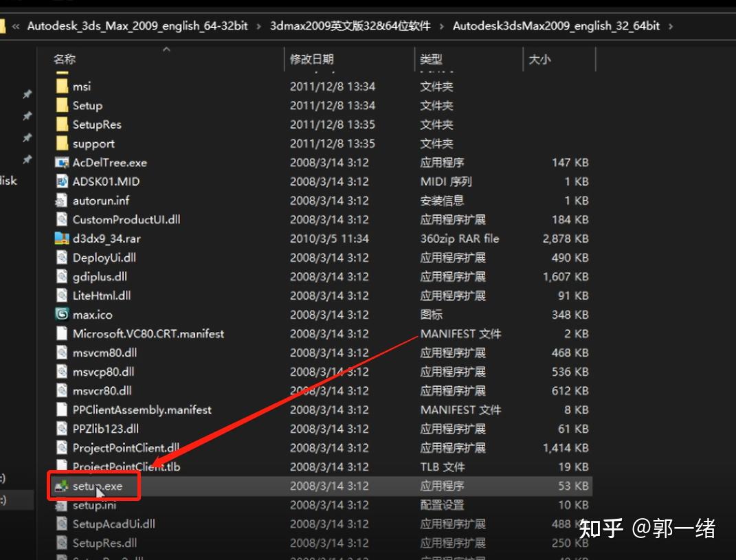The width and height of the screenshot is (736, 560).
Task: Click the DeployUi.dll file icon
Action: point(61,257)
